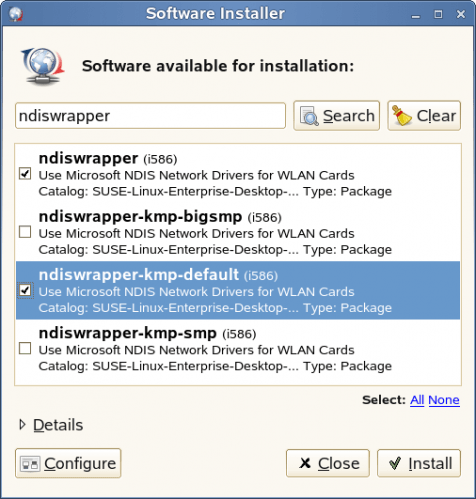The width and height of the screenshot is (476, 499).
Task: Focus the search field containing ndiswrapper
Action: [x=150, y=116]
